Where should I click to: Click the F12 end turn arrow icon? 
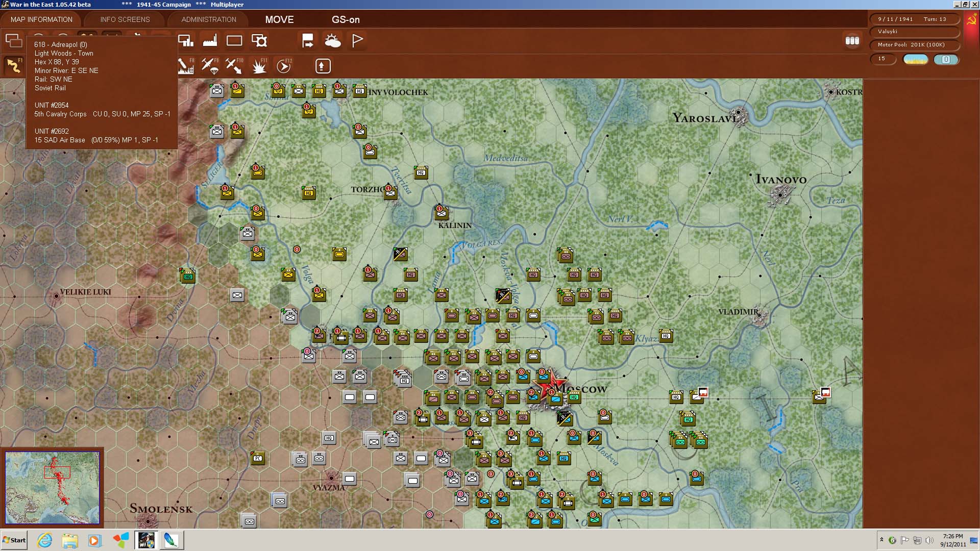coord(284,66)
